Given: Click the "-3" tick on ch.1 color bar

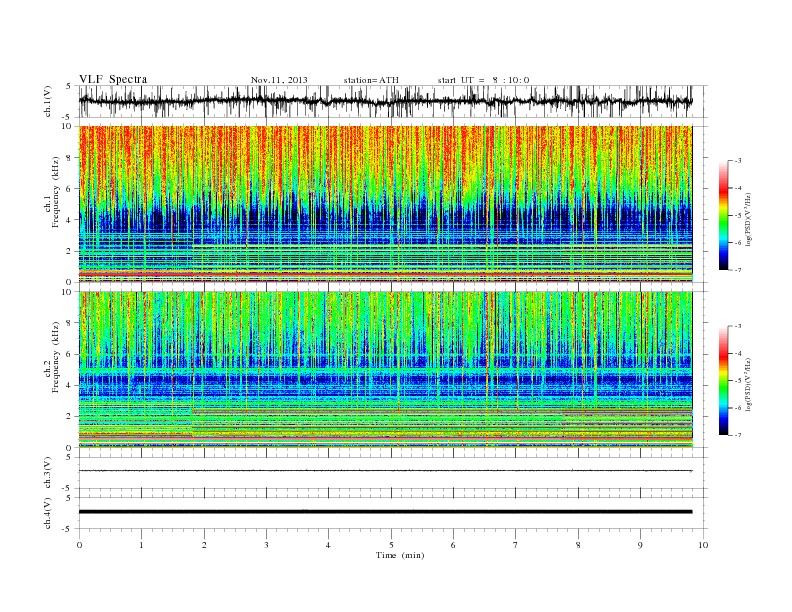Looking at the screenshot, I should coord(738,161).
